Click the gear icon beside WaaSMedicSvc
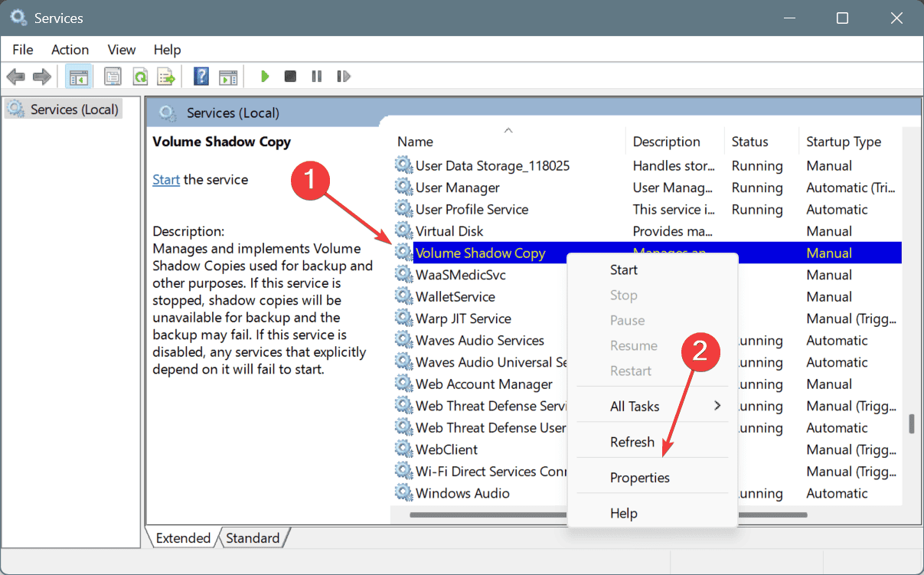Image resolution: width=924 pixels, height=575 pixels. [x=403, y=275]
